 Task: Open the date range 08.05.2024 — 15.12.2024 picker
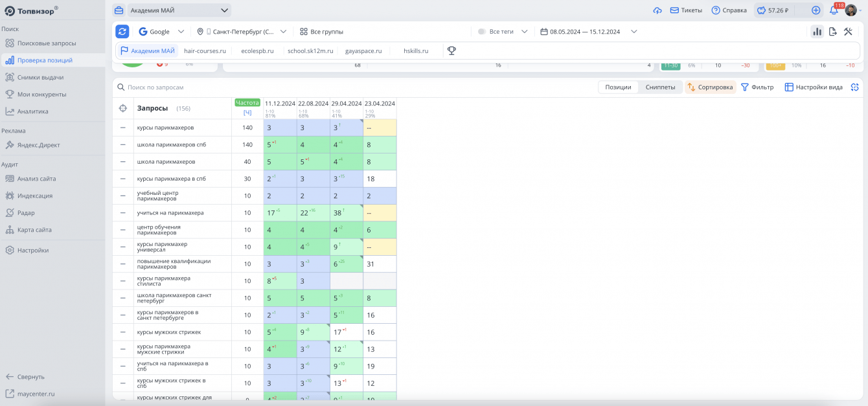pyautogui.click(x=589, y=31)
